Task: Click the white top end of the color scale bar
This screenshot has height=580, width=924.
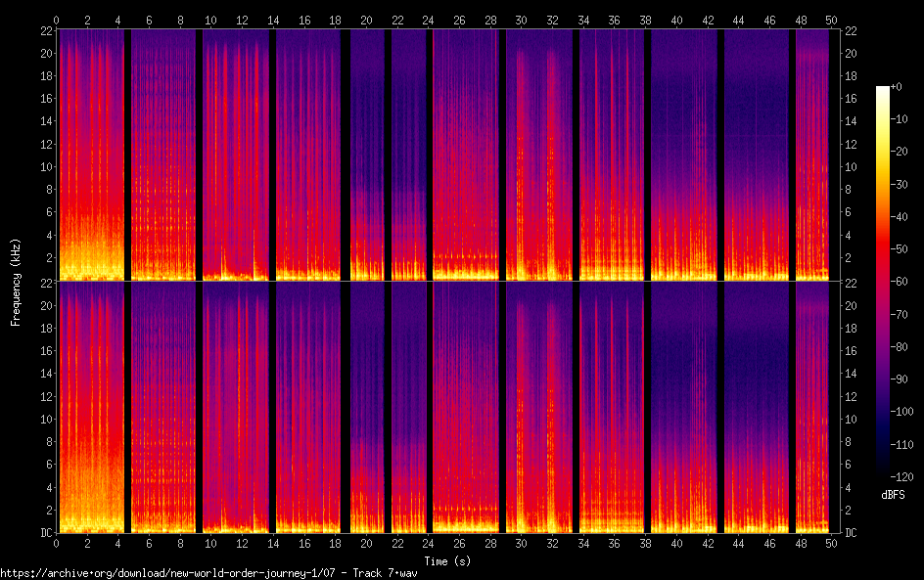Action: point(883,90)
